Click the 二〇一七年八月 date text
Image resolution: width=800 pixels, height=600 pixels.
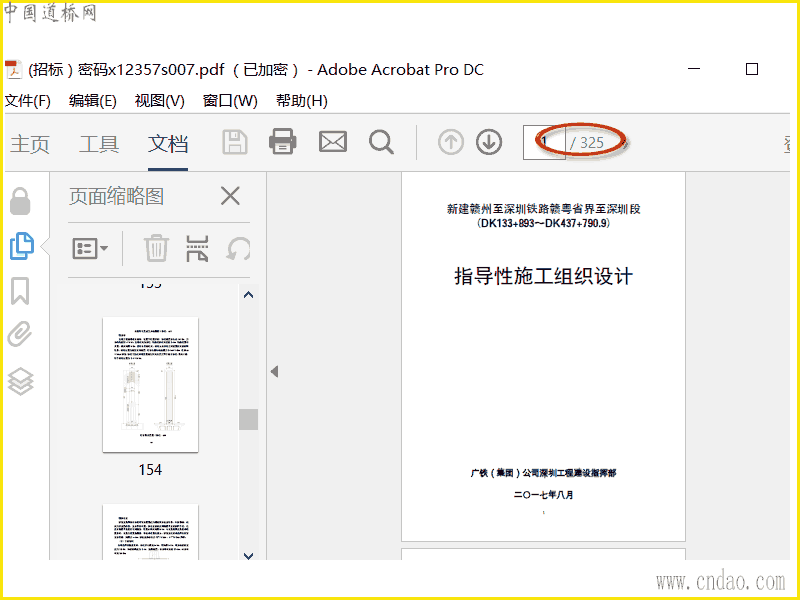coord(543,494)
